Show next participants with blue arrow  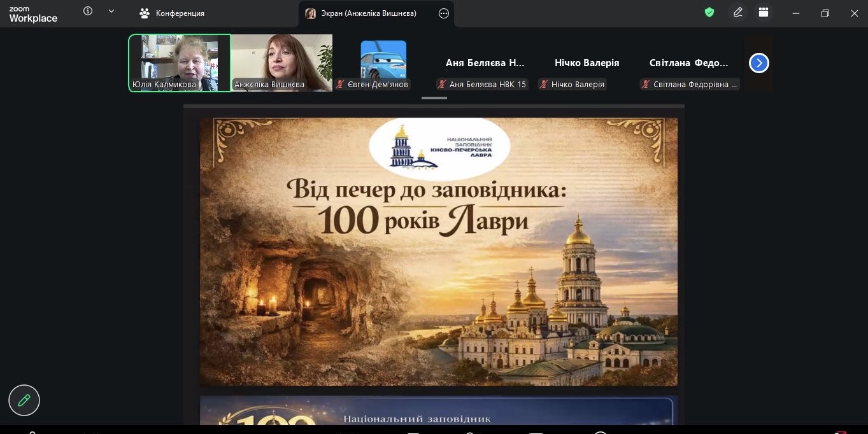click(758, 63)
